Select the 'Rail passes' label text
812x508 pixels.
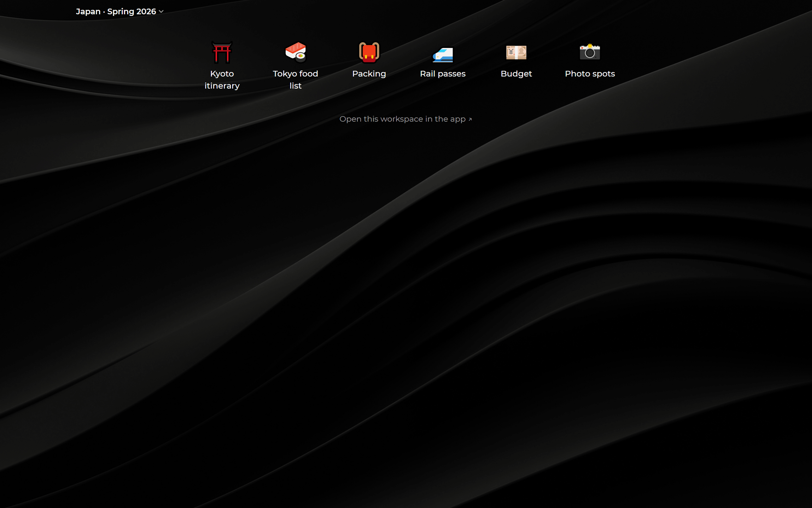pos(442,74)
